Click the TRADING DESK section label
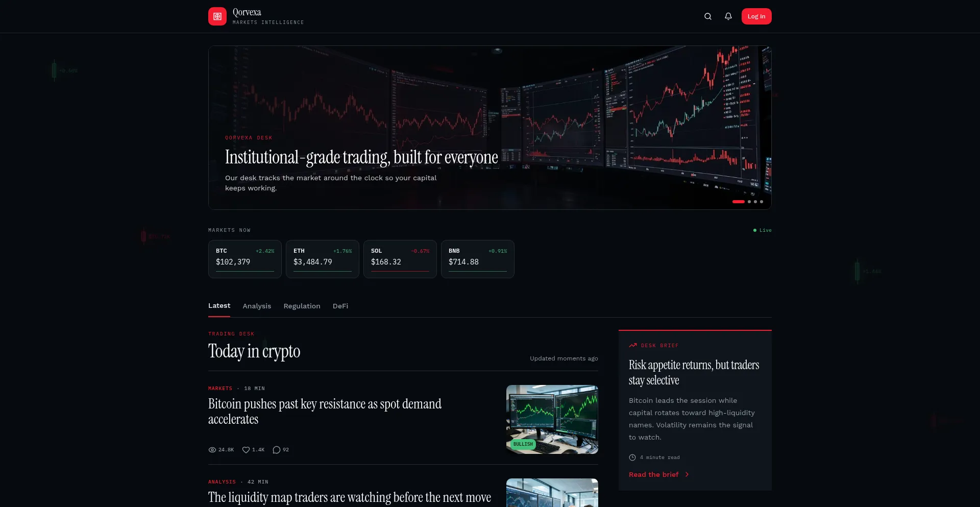980x507 pixels. coord(231,334)
